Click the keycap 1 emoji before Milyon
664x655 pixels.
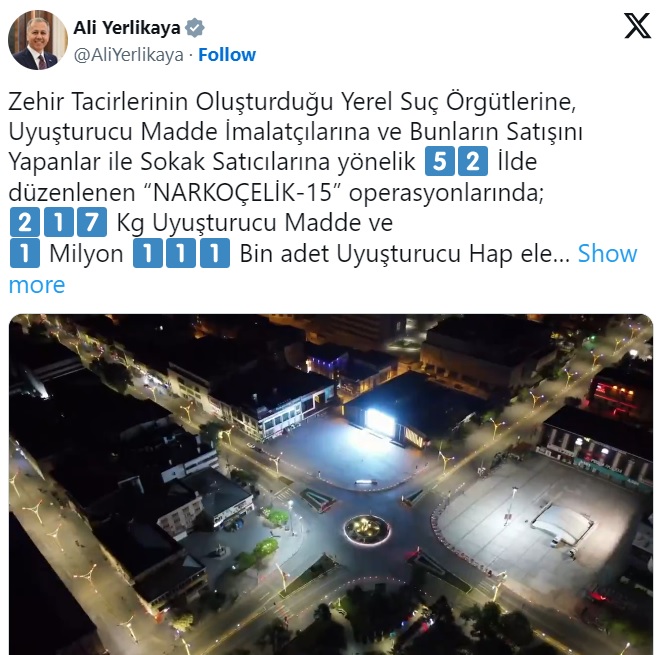[x=25, y=253]
